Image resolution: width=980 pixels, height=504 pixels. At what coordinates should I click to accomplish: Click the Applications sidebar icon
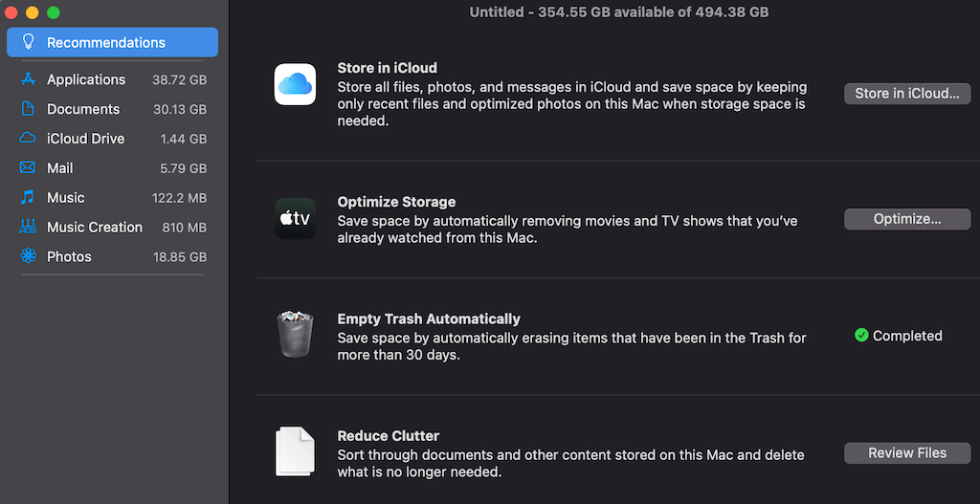click(x=28, y=79)
